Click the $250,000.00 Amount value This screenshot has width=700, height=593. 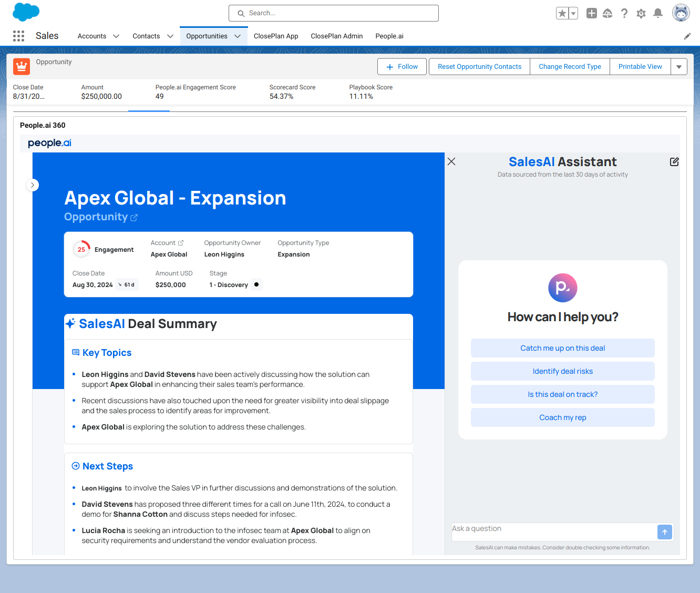(x=101, y=97)
